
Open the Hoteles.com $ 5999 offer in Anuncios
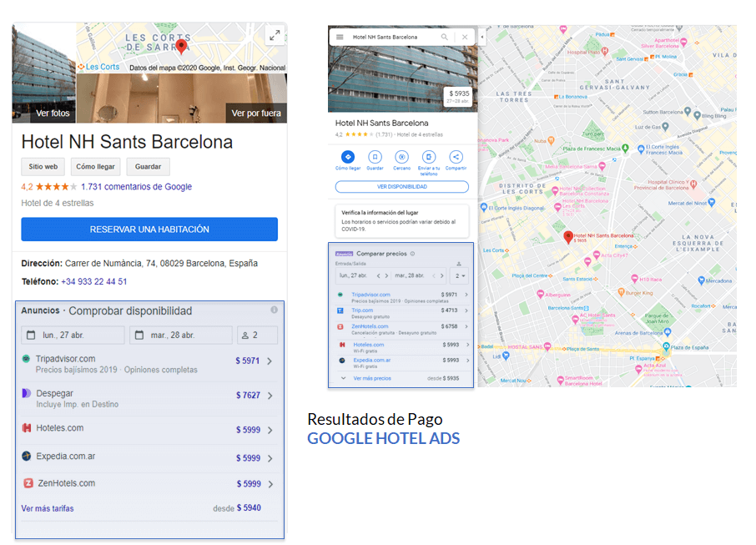coord(149,429)
